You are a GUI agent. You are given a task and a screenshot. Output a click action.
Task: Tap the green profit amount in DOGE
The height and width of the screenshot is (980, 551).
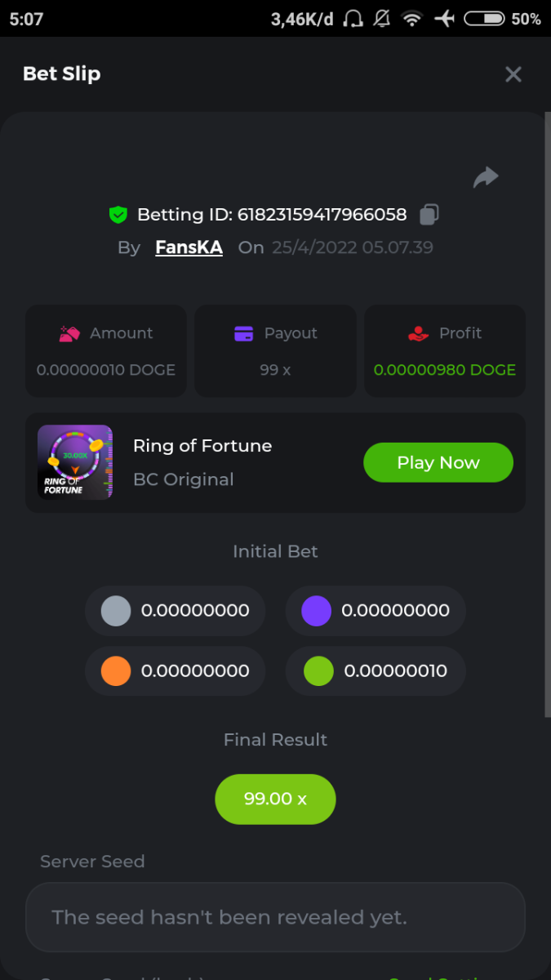click(x=445, y=370)
